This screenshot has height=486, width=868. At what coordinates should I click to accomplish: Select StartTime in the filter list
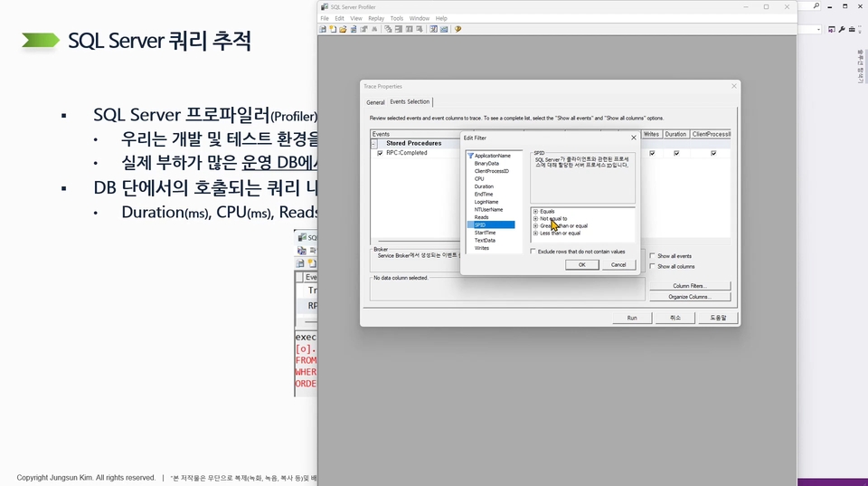485,233
